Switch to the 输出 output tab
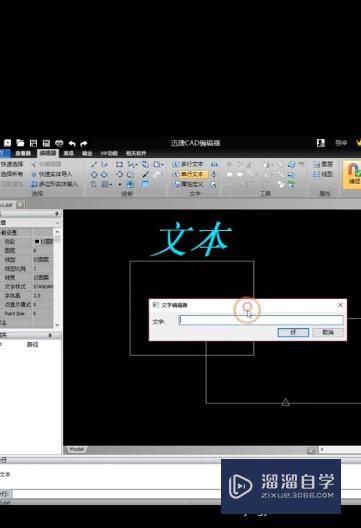361x528 pixels. tap(87, 154)
